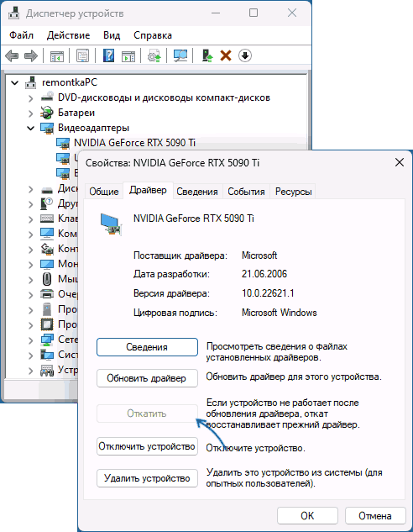The image size is (413, 532).
Task: Click the greyed-out Откатить button
Action: coord(147,413)
